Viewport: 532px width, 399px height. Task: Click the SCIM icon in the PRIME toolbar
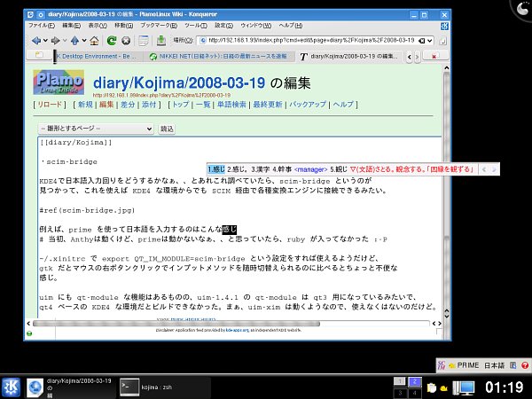click(441, 365)
